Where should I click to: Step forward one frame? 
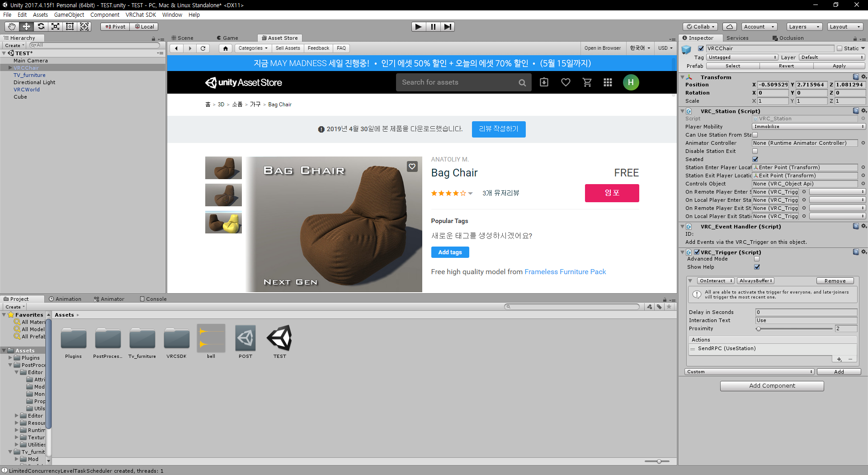tap(448, 27)
